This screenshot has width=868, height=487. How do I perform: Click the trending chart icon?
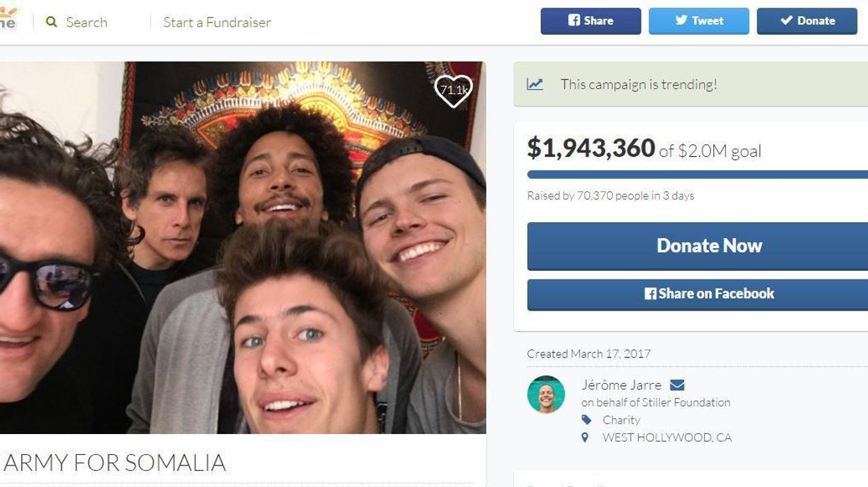coord(535,84)
